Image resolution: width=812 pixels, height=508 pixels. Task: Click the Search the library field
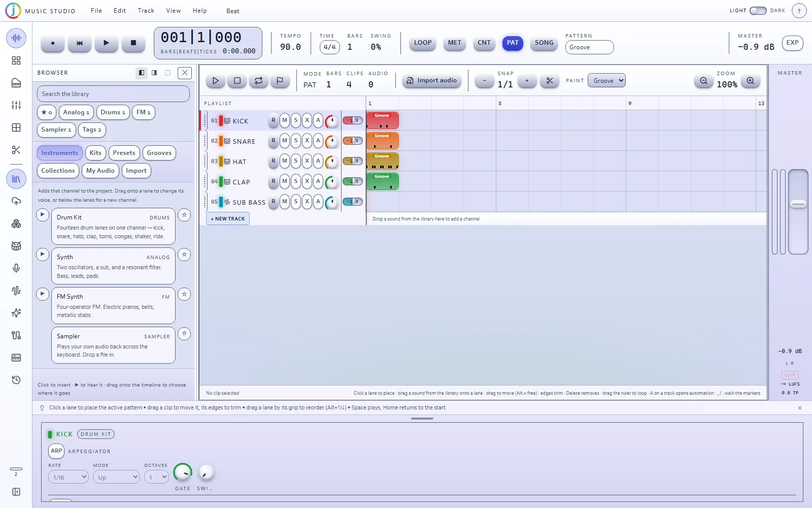(113, 94)
